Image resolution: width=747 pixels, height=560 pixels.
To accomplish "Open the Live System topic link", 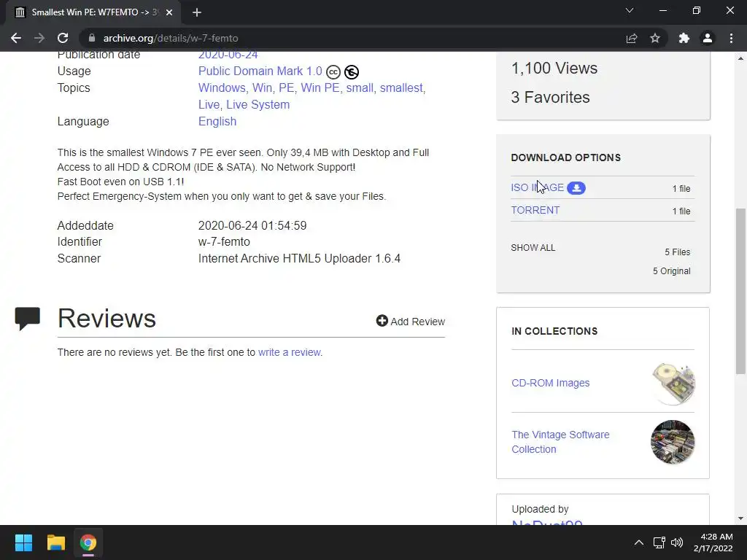I will [258, 105].
